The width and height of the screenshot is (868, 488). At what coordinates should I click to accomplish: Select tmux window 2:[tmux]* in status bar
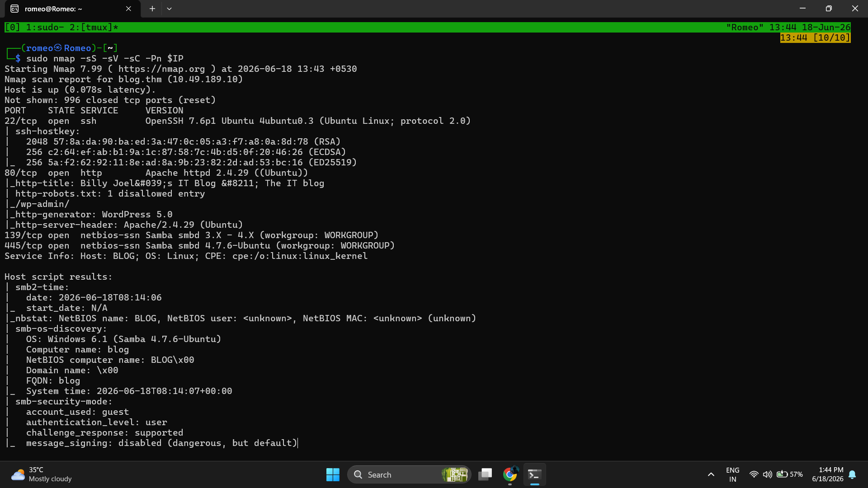click(x=94, y=28)
